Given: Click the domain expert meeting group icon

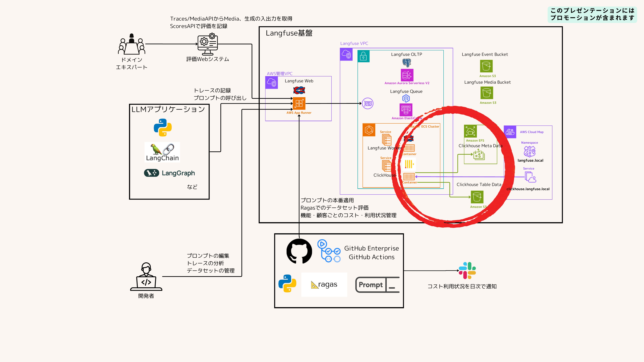Looking at the screenshot, I should pyautogui.click(x=132, y=44).
